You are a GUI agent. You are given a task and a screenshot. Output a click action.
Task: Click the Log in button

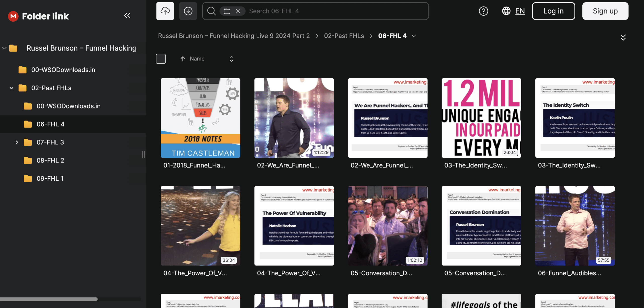click(553, 11)
